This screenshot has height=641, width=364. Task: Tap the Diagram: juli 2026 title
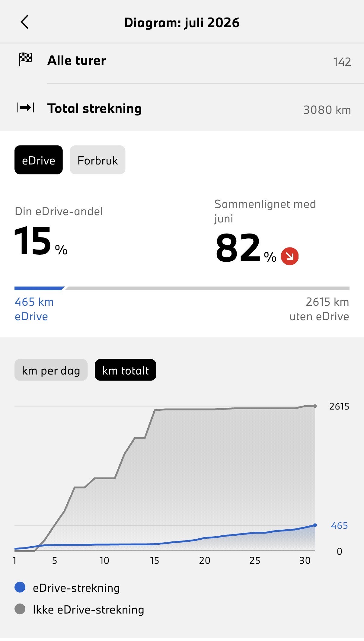coord(182,23)
